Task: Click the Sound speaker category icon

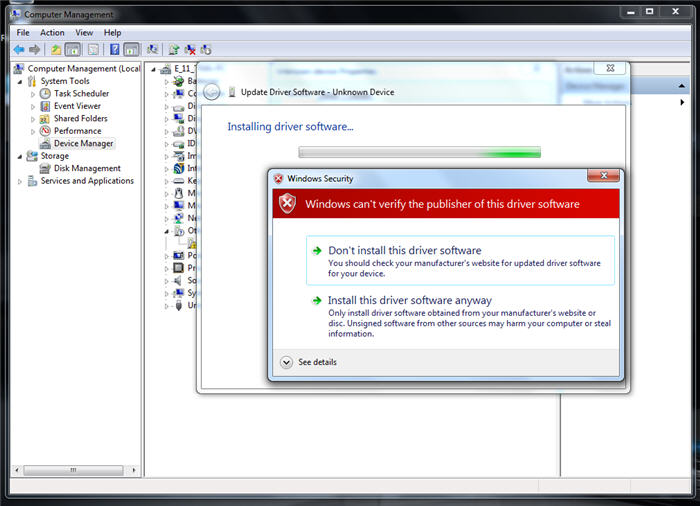Action: [x=178, y=280]
